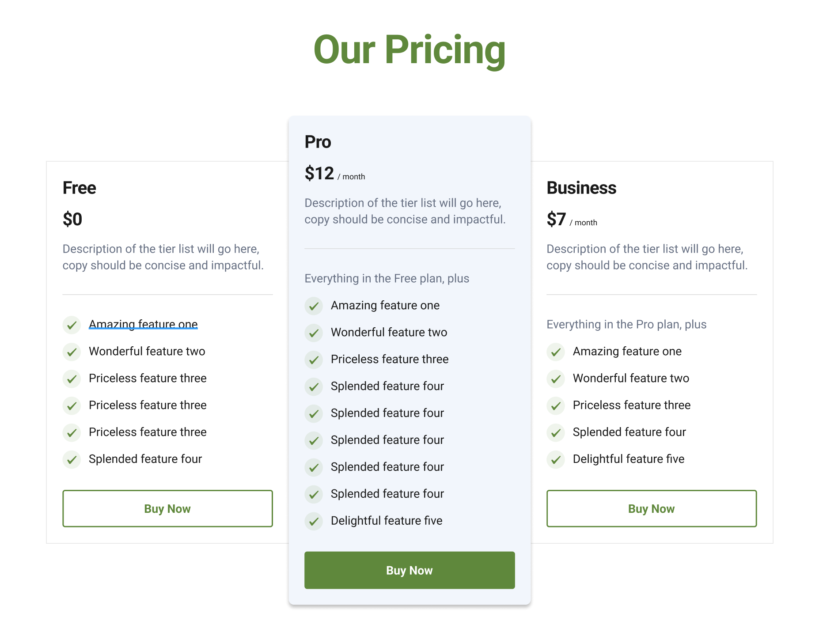819x644 pixels.
Task: Click checkmark icon next to Business plan's Delightful feature five
Action: (x=556, y=460)
